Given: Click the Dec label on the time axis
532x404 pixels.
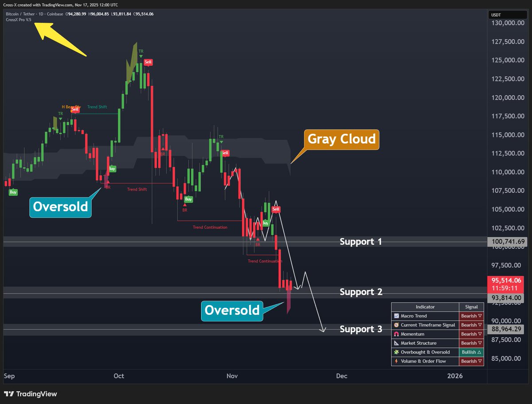Looking at the screenshot, I should point(341,376).
